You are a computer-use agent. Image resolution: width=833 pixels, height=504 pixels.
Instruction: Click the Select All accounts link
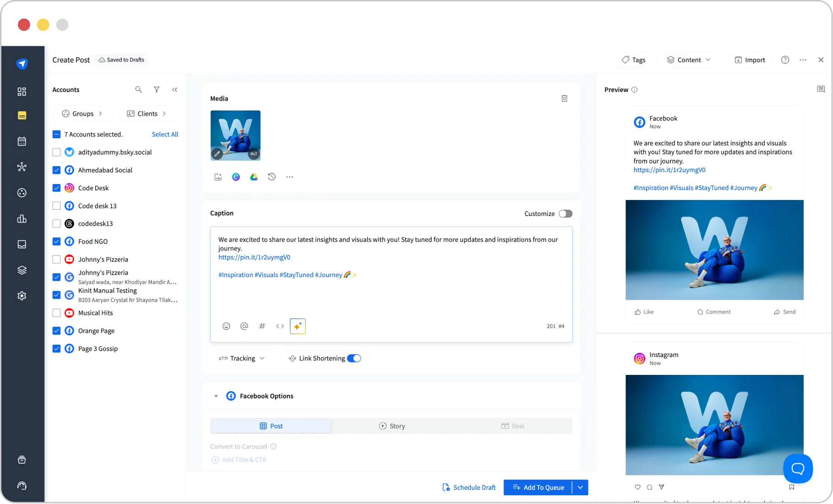coord(165,134)
